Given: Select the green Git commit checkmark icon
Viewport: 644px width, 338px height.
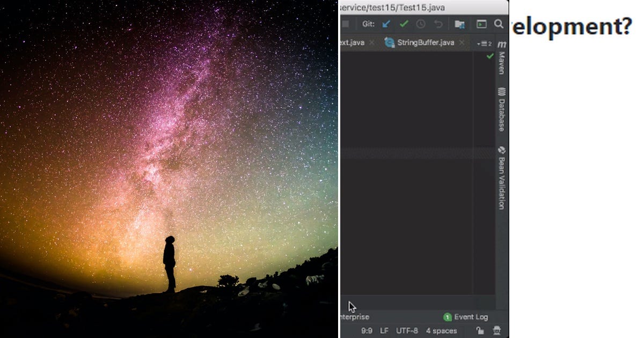Looking at the screenshot, I should coord(404,24).
